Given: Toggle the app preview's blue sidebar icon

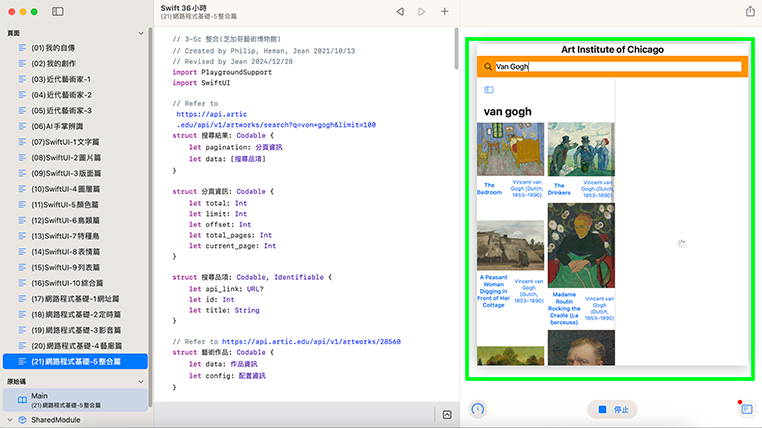Looking at the screenshot, I should (x=489, y=90).
